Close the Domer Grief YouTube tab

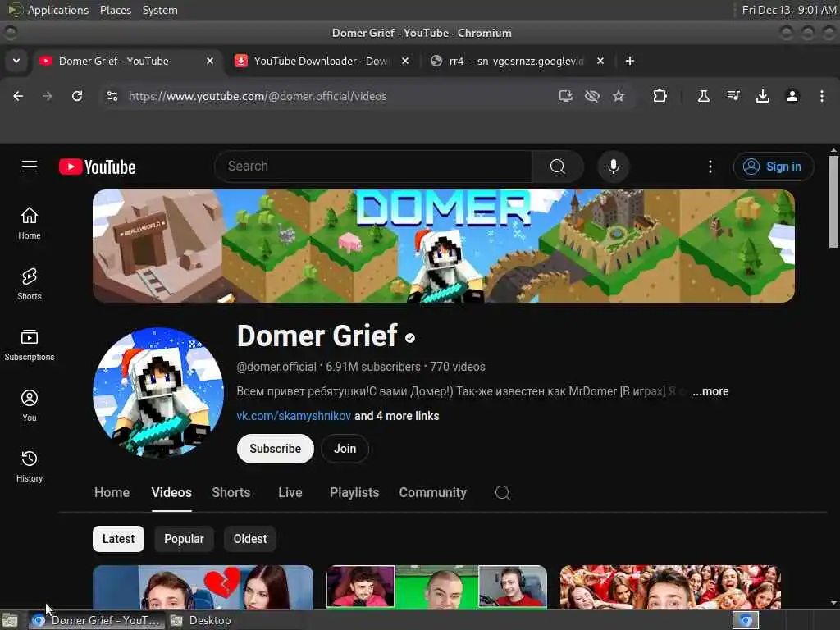(210, 61)
